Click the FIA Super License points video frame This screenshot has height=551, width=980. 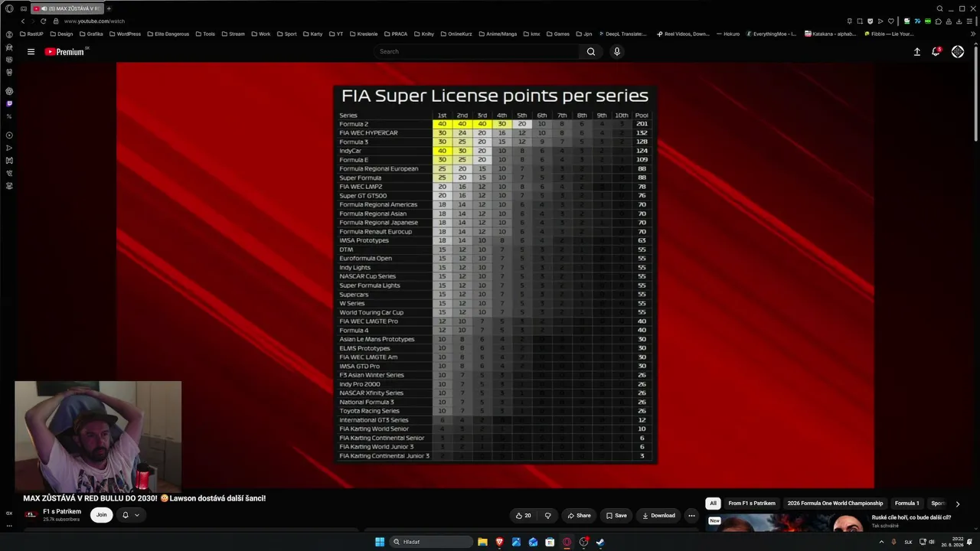point(495,275)
